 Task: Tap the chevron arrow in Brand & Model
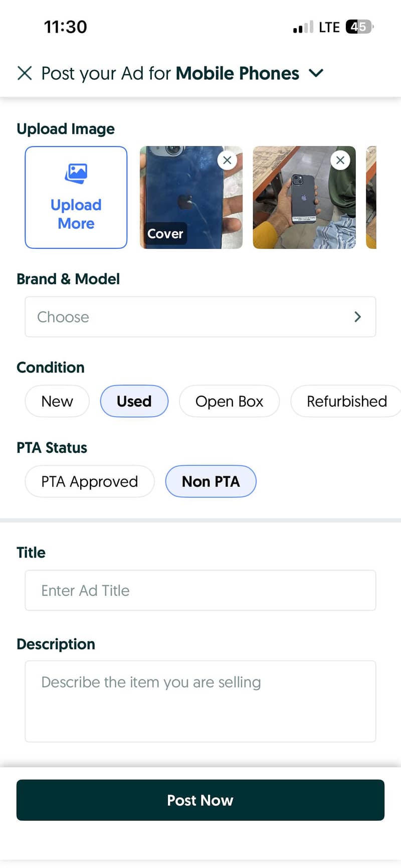pyautogui.click(x=357, y=317)
